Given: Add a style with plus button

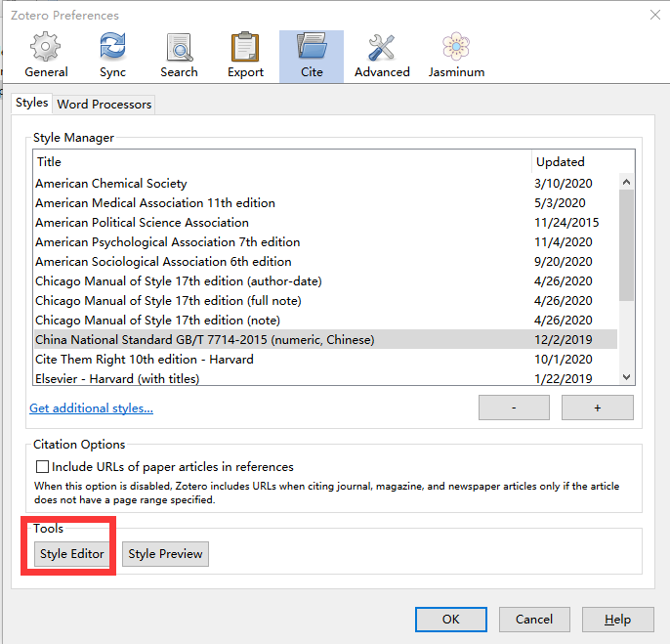Looking at the screenshot, I should coord(598,408).
